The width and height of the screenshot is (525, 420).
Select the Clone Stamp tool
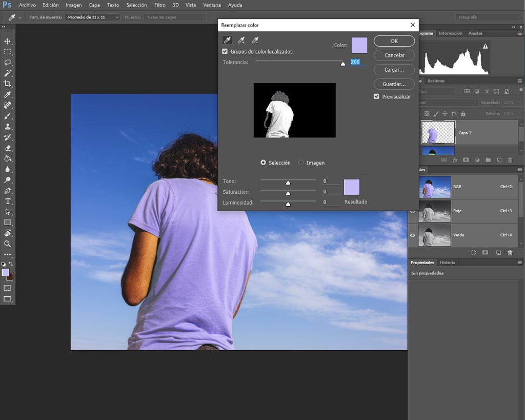tap(7, 127)
